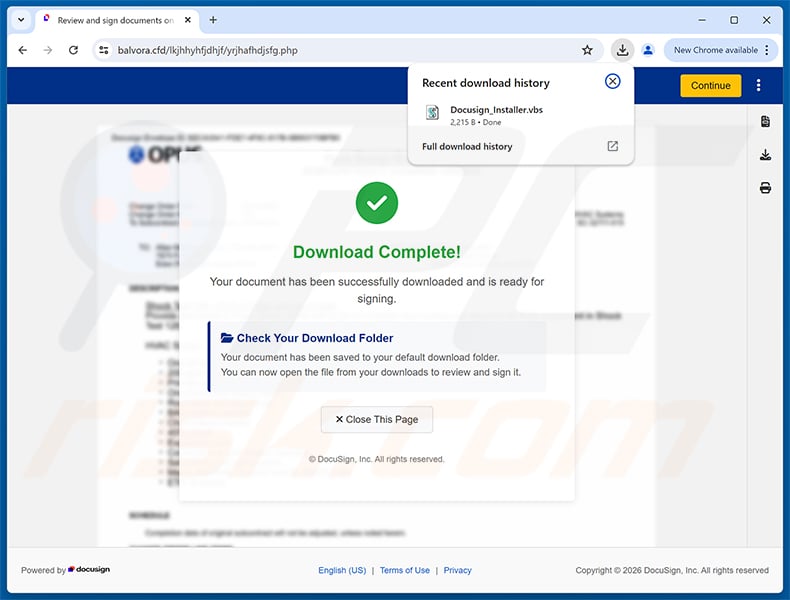Image resolution: width=790 pixels, height=600 pixels.
Task: Click external-link icon beside Full download history
Action: point(612,146)
